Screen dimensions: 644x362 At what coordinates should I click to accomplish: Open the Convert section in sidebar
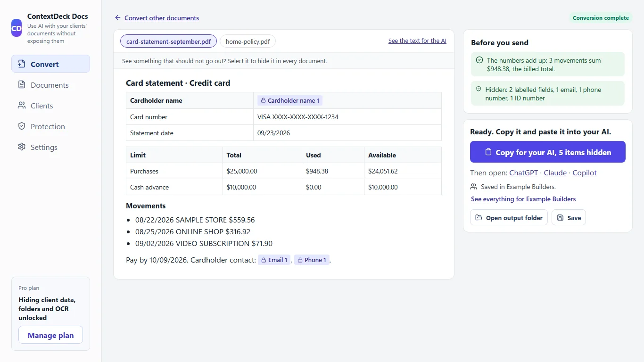50,64
